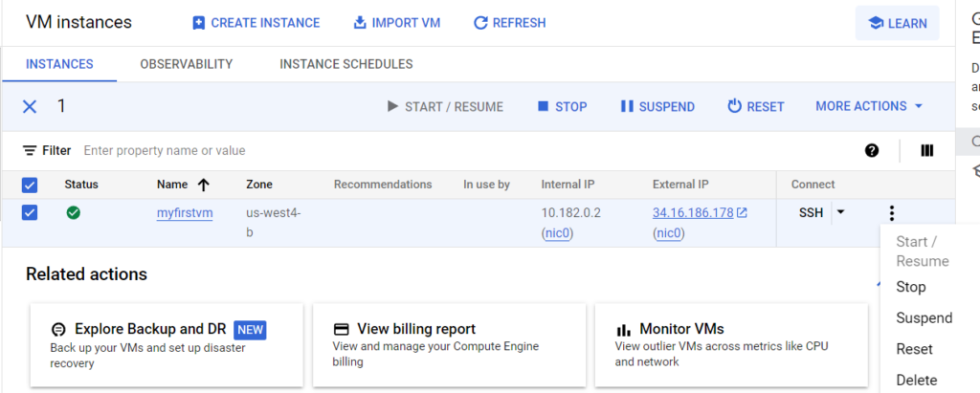
Task: Select Start / Resume in context menu
Action: click(x=923, y=251)
